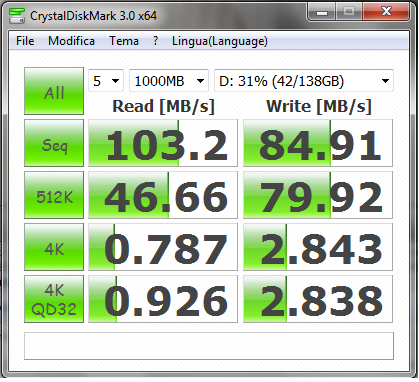Run all benchmarks with the All button

tap(54, 91)
